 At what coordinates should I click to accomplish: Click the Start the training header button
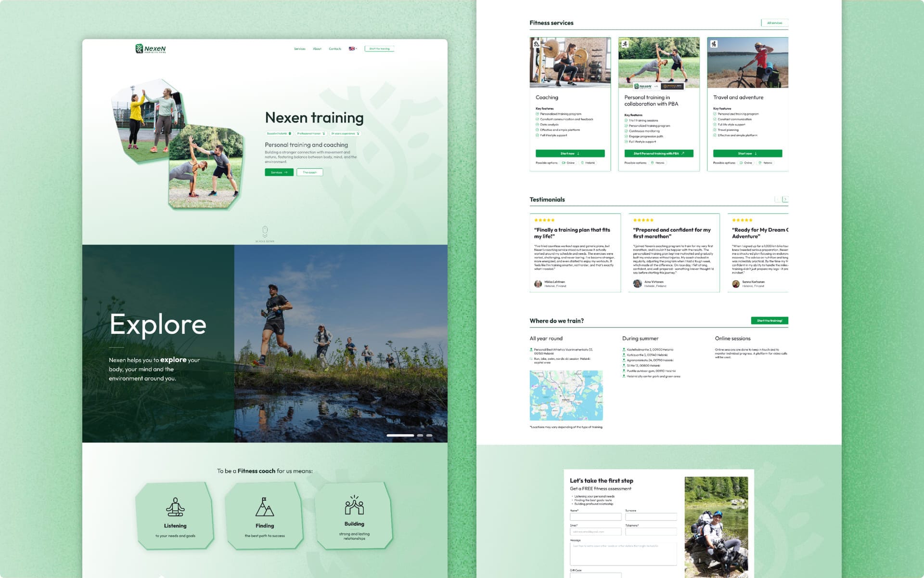(x=380, y=49)
